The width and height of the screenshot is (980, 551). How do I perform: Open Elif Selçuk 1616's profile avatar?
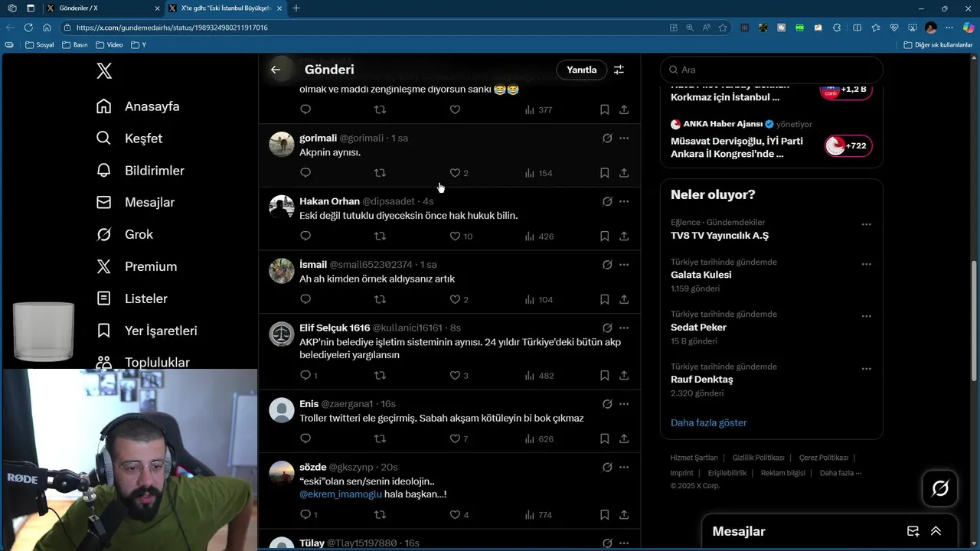coord(282,334)
